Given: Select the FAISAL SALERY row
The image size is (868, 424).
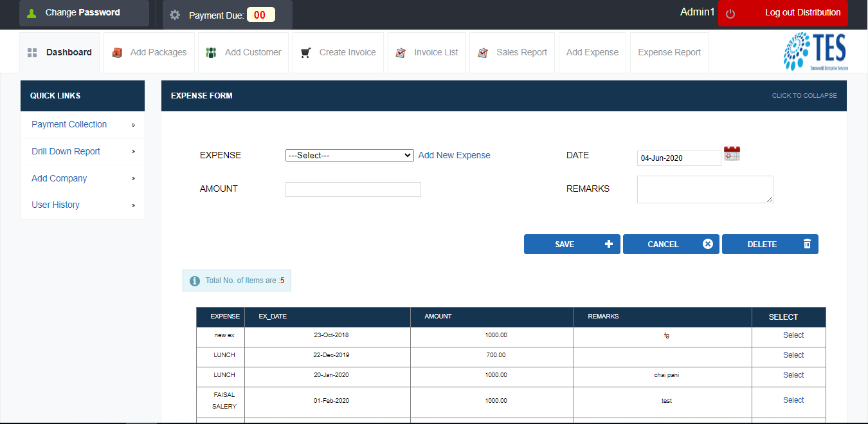Looking at the screenshot, I should [793, 400].
